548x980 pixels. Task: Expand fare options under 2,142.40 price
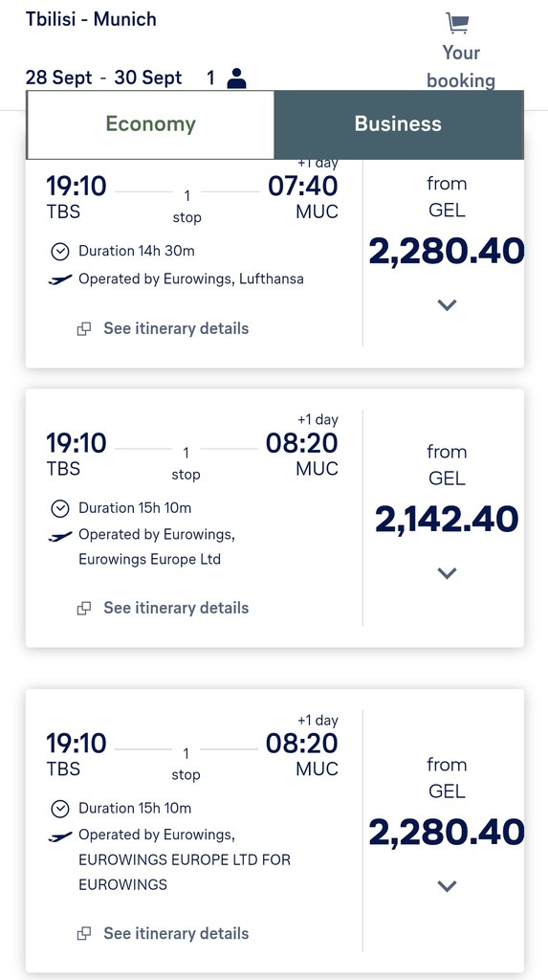pos(447,573)
